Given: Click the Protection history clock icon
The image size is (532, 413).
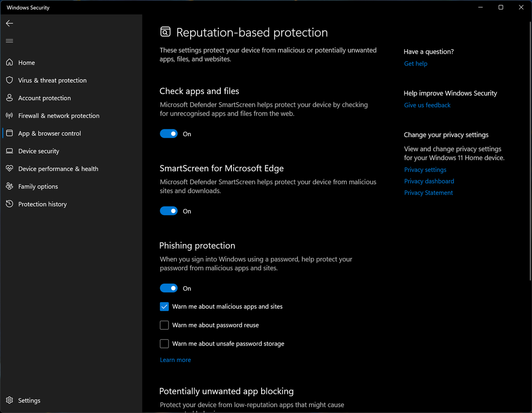Looking at the screenshot, I should tap(9, 204).
